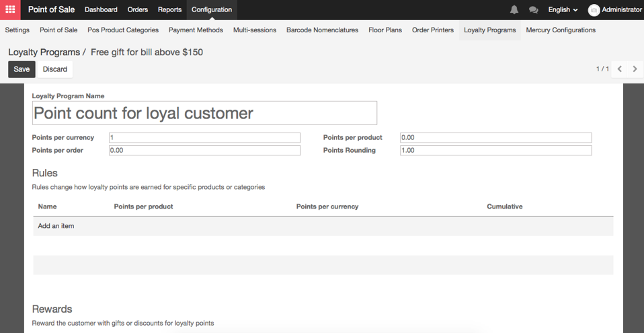
Task: Open the Orders menu
Action: pyautogui.click(x=138, y=9)
